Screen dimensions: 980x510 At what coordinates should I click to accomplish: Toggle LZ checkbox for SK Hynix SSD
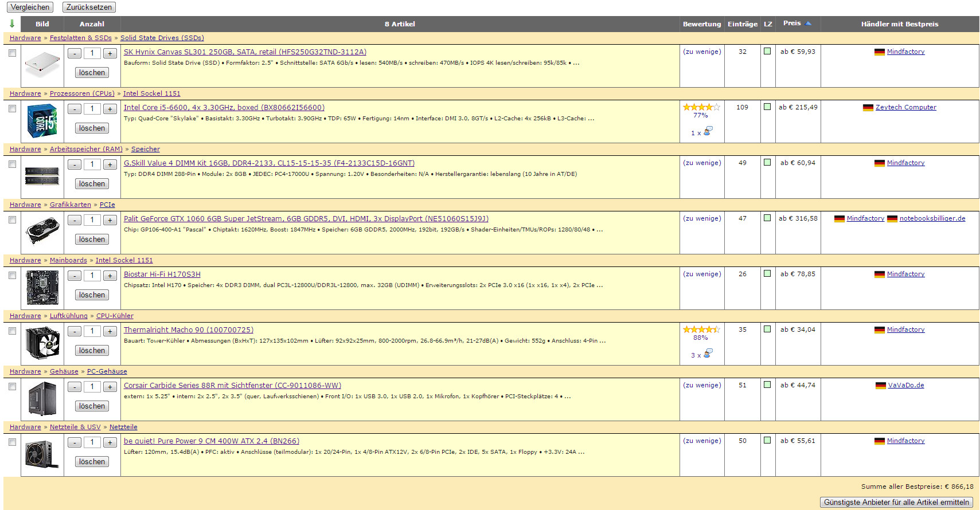point(767,51)
